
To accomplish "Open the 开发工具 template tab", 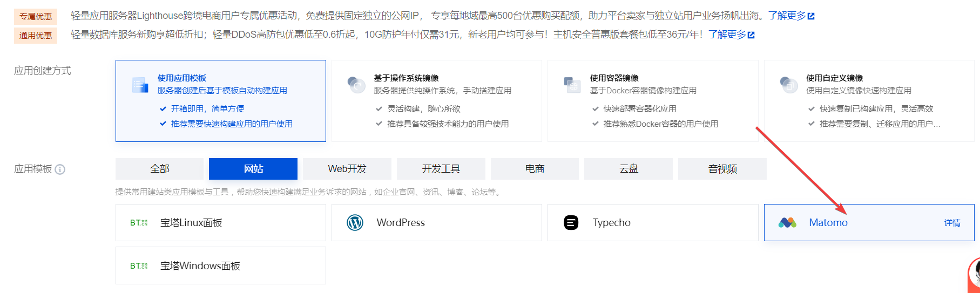I will tap(441, 169).
